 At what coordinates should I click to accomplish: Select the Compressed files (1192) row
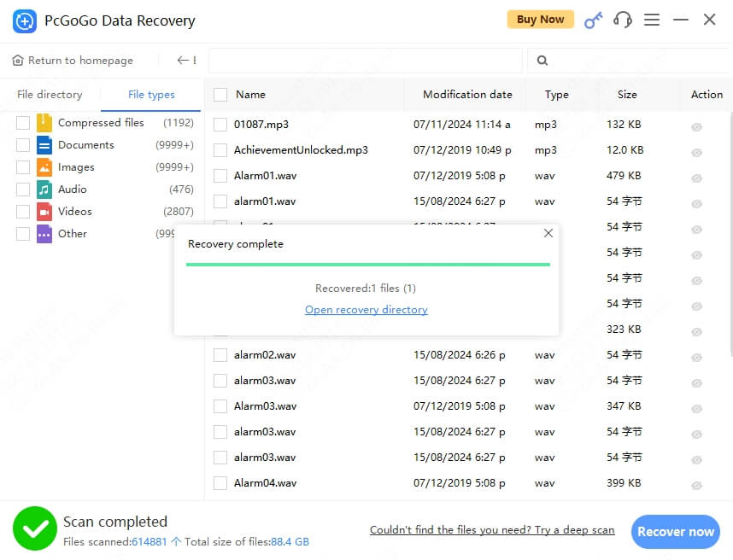coord(105,123)
